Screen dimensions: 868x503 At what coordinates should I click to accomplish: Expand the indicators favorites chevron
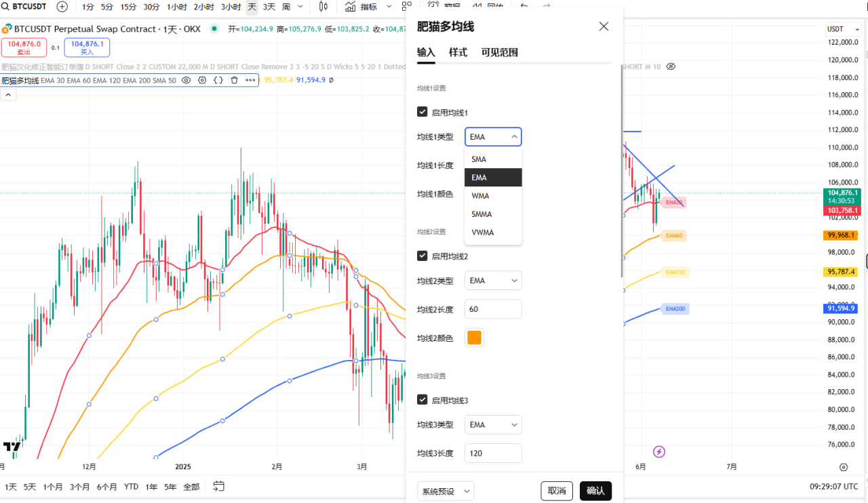click(387, 7)
